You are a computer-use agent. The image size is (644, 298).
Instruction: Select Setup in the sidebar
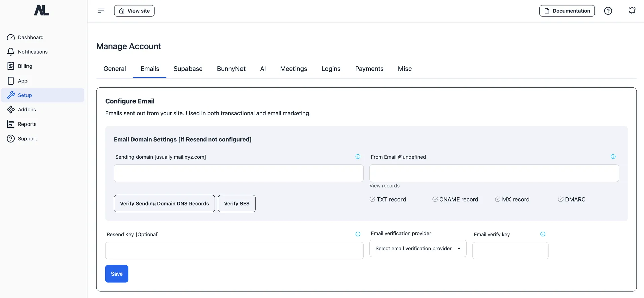click(x=43, y=95)
